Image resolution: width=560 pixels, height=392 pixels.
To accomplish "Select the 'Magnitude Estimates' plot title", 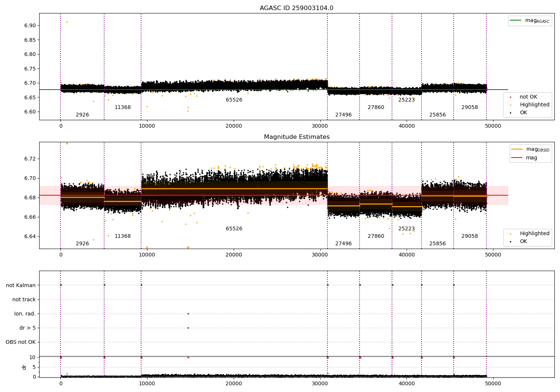I will click(x=296, y=137).
